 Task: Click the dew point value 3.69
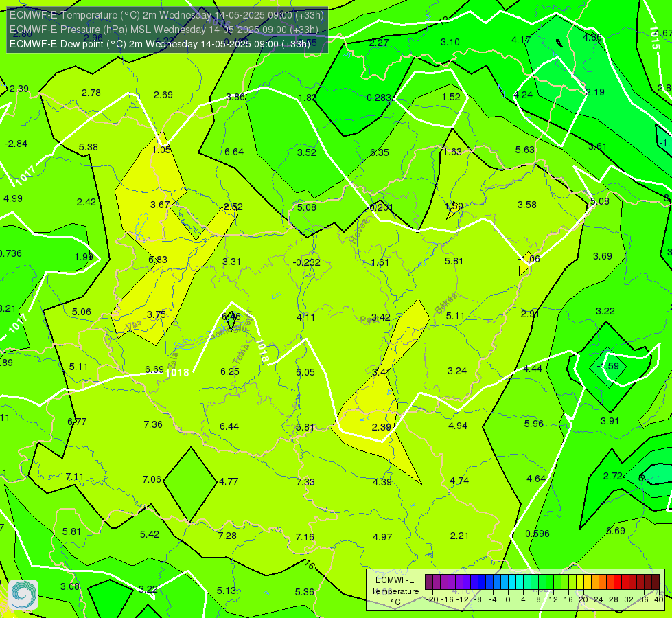pyautogui.click(x=602, y=256)
